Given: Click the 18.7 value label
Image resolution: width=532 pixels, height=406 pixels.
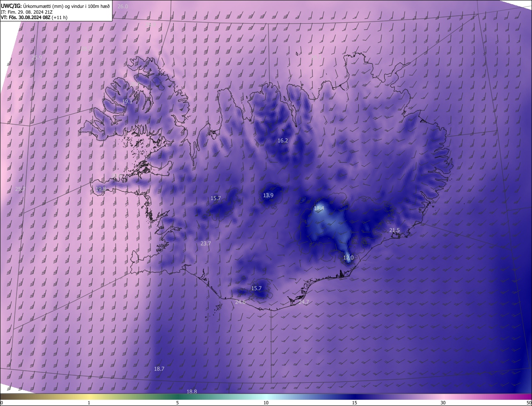Looking at the screenshot, I should (x=159, y=369).
